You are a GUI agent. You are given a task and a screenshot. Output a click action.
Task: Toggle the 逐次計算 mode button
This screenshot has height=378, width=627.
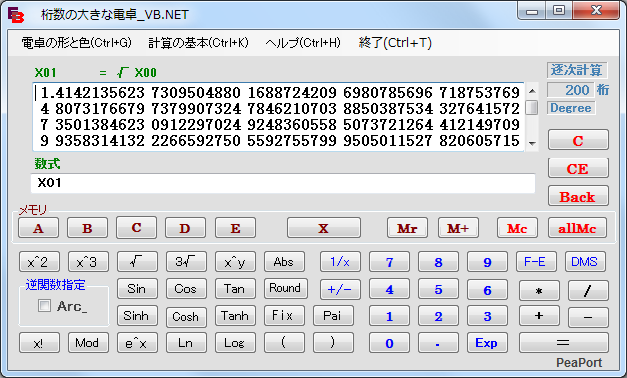coord(577,70)
